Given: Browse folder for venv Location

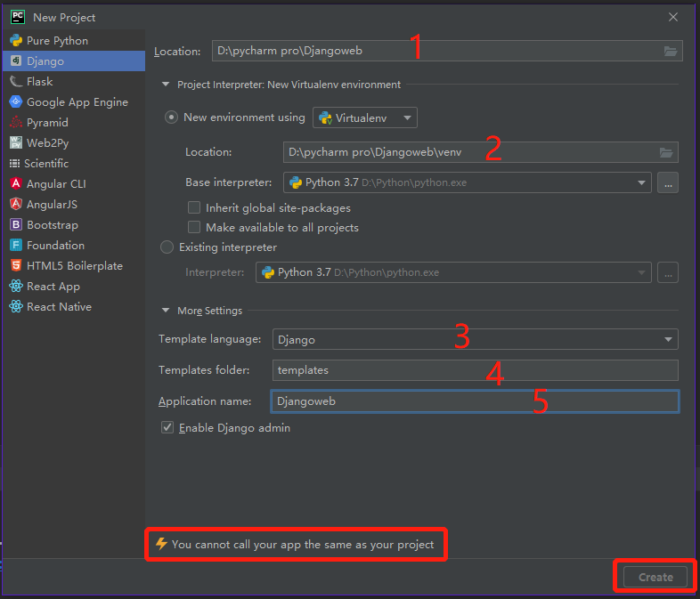Looking at the screenshot, I should pos(666,152).
